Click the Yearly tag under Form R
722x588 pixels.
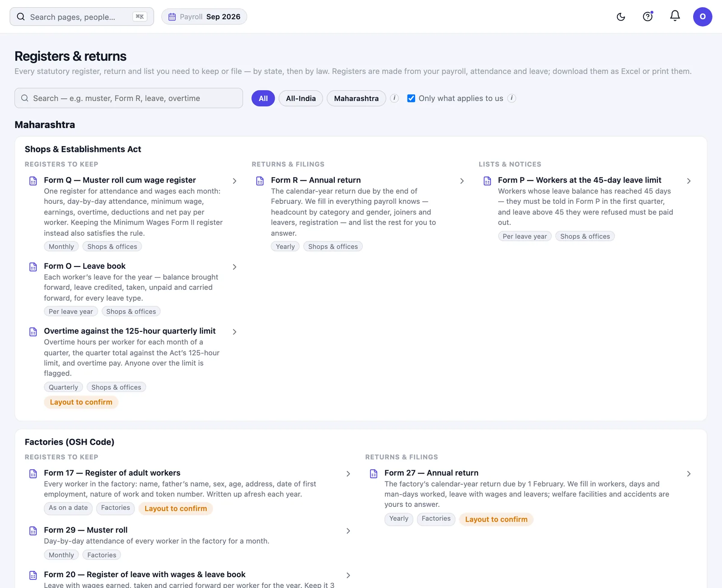(x=285, y=247)
